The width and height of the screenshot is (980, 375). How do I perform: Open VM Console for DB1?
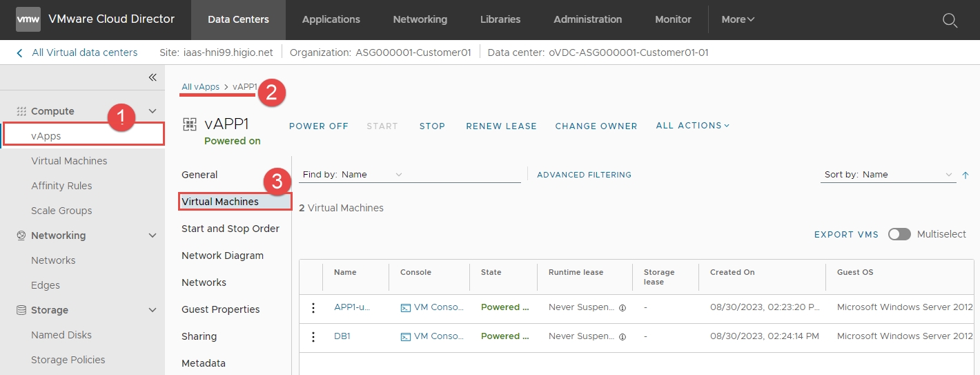(433, 336)
